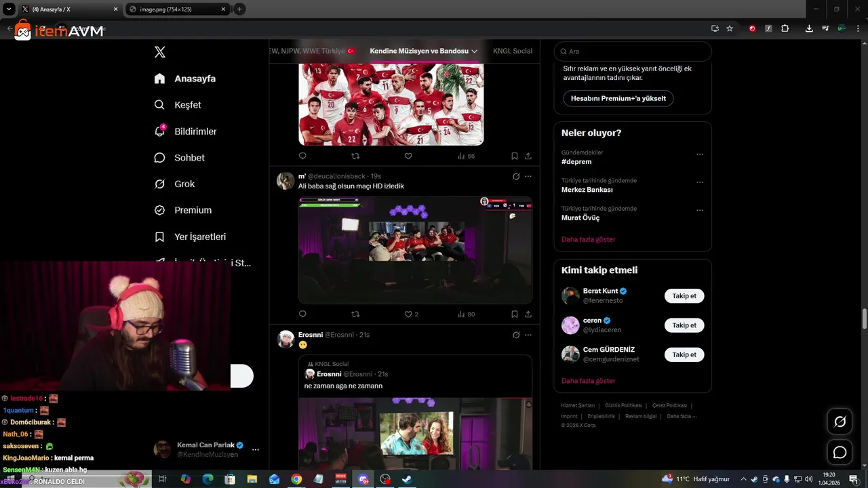
Task: Bookmark deucalionisback's tweet
Action: (515, 314)
